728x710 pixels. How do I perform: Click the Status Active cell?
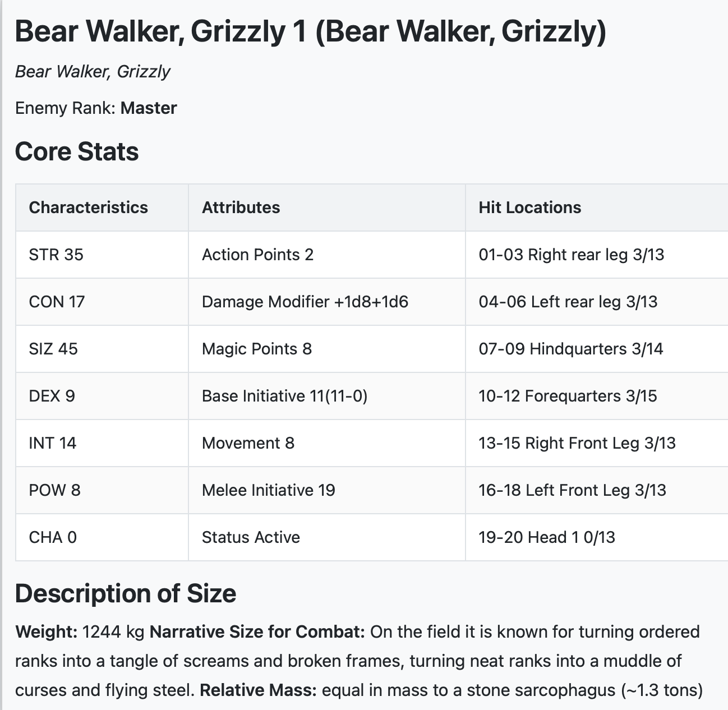pos(251,537)
